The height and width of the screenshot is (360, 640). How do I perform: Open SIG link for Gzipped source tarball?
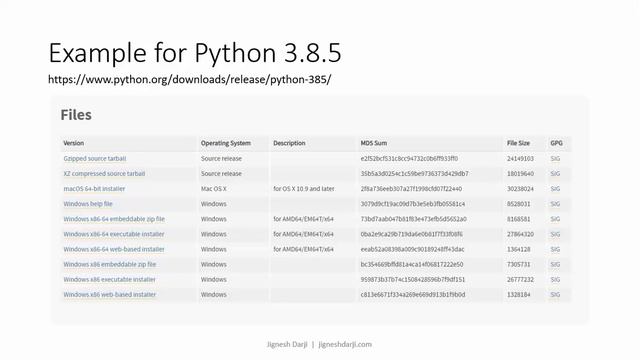click(555, 158)
